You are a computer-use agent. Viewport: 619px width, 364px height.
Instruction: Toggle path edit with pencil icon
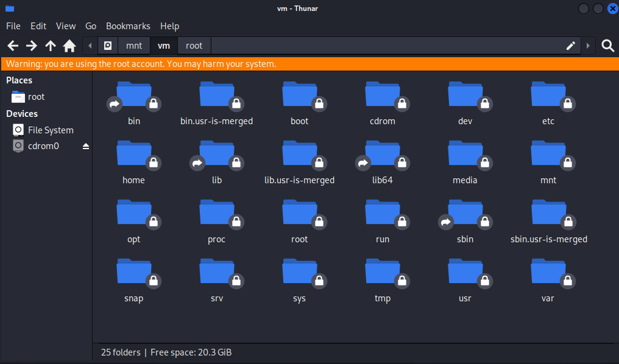tap(571, 46)
